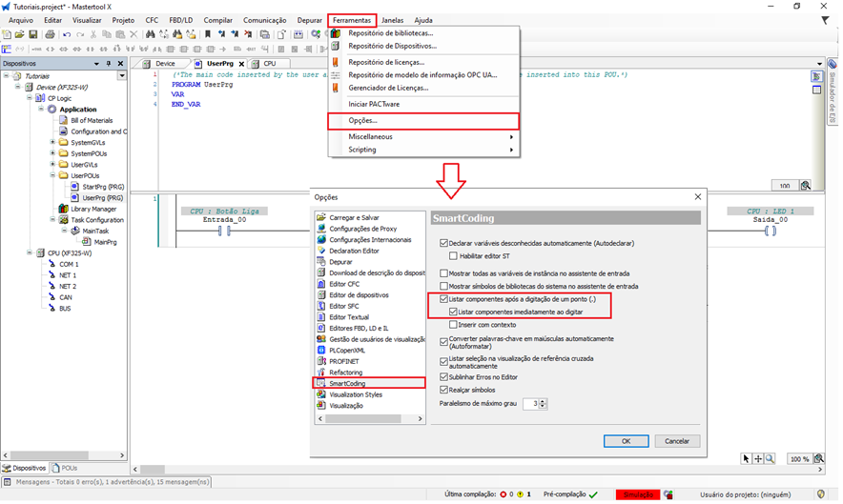Uncheck Sublinhar Erros no Editor

(x=443, y=377)
